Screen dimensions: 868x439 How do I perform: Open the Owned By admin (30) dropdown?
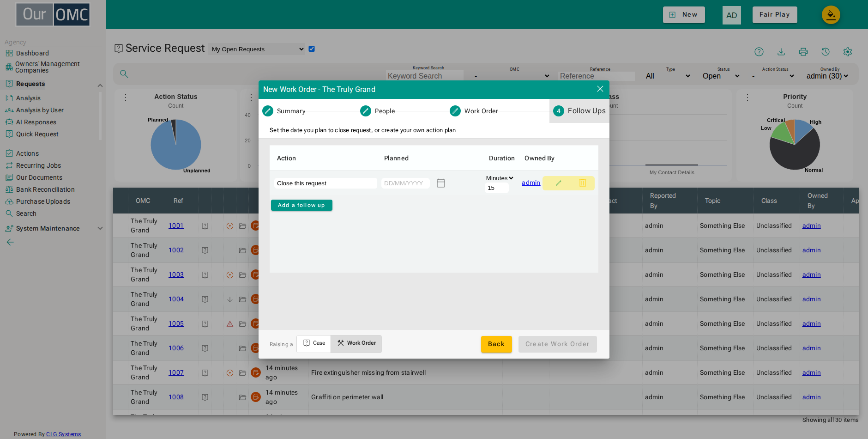(827, 76)
